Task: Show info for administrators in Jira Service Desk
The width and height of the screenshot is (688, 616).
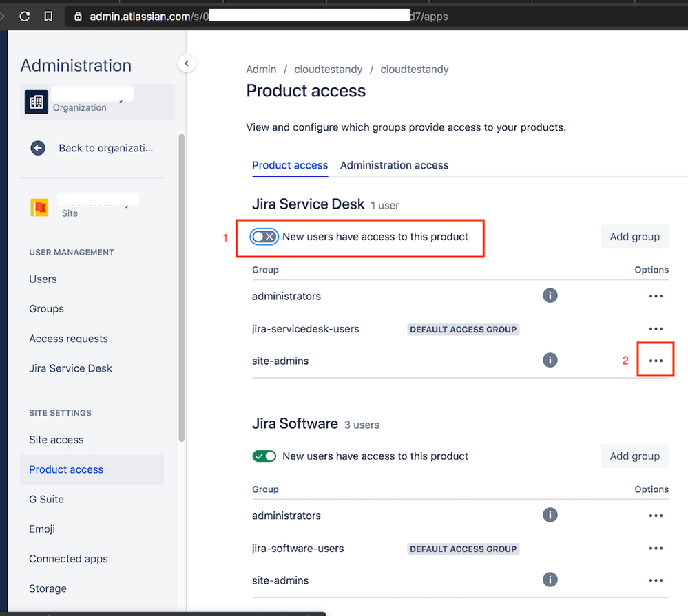Action: point(550,295)
